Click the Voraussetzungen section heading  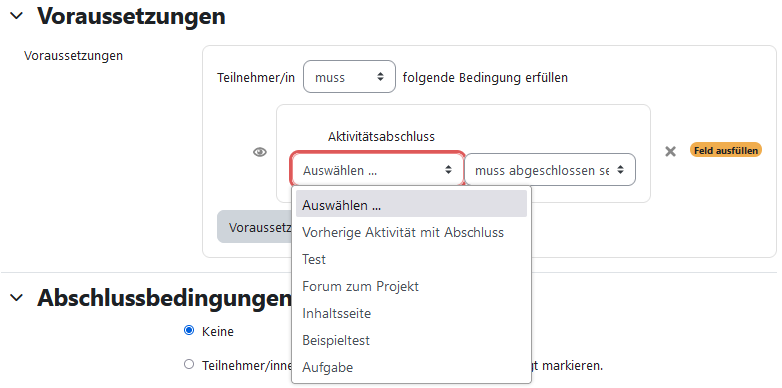(x=131, y=16)
